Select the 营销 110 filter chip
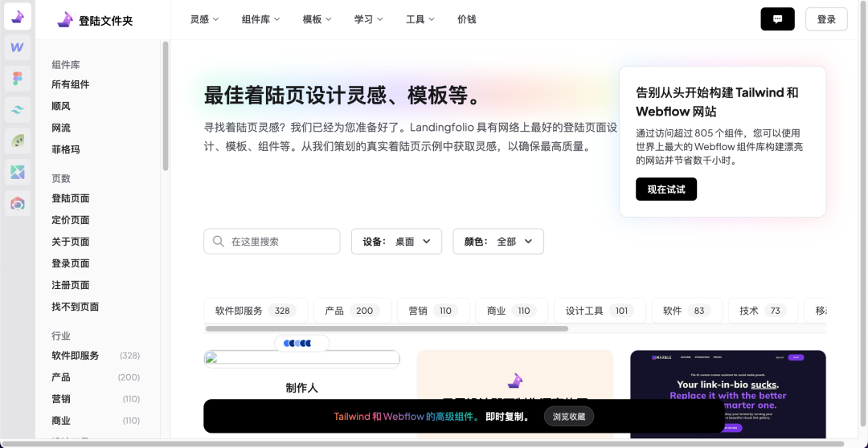 tap(433, 310)
